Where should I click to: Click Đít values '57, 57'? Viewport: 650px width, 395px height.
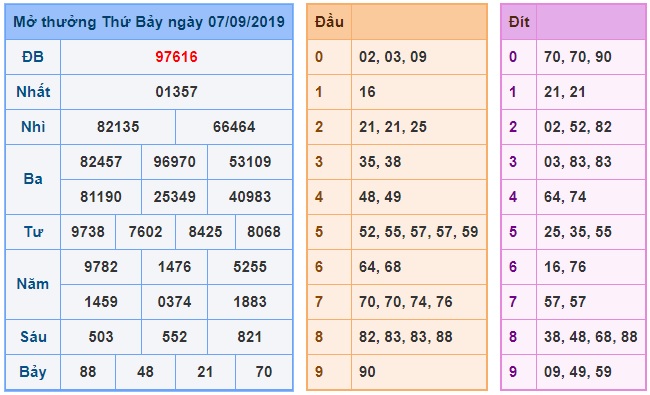(565, 302)
